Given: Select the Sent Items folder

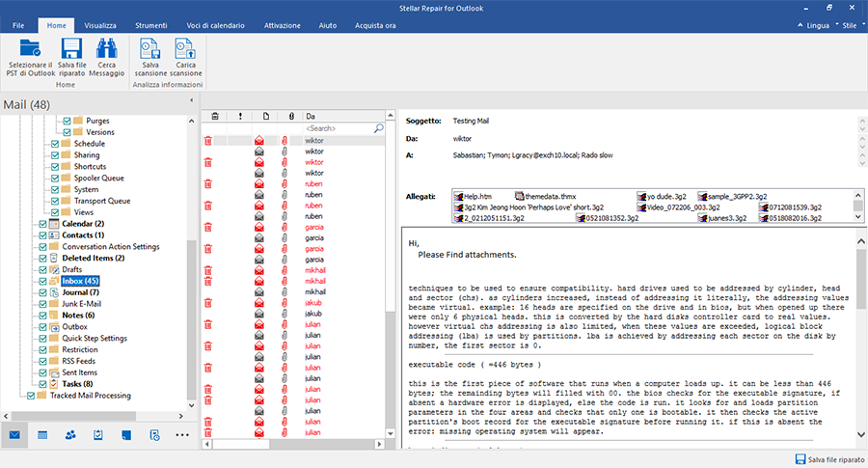Looking at the screenshot, I should click(x=80, y=372).
